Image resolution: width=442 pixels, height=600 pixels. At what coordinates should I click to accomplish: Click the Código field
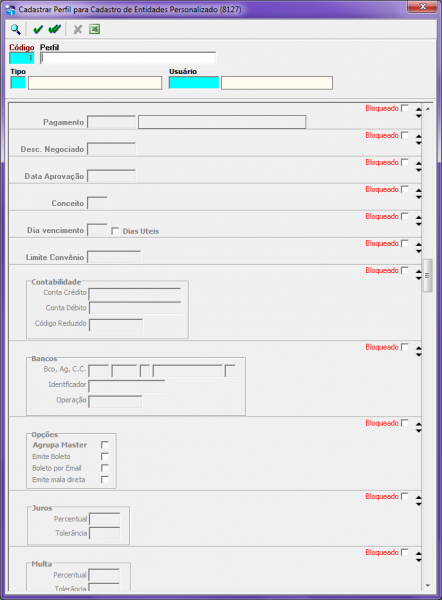21,58
